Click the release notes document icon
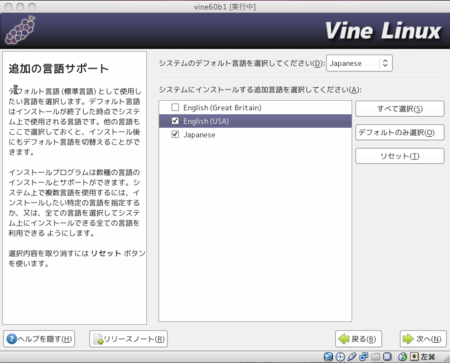 click(98, 339)
